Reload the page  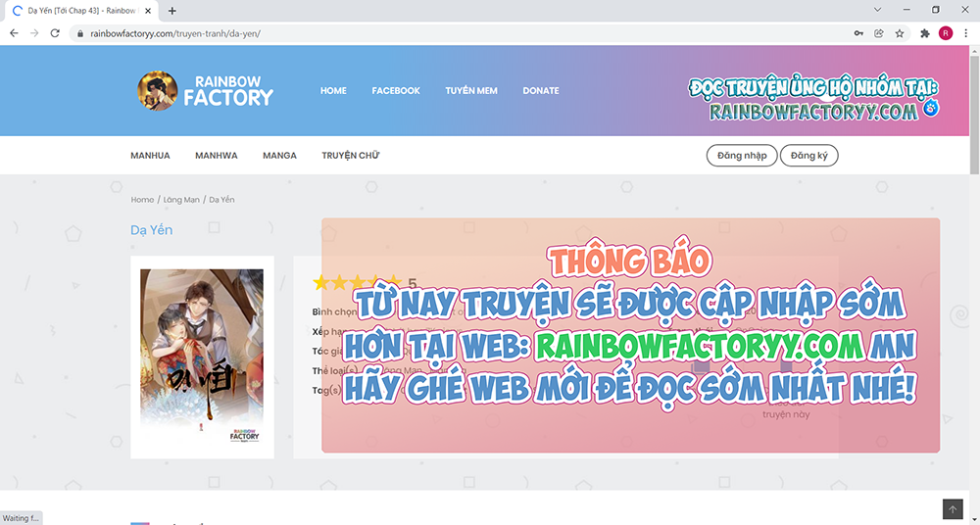(57, 32)
